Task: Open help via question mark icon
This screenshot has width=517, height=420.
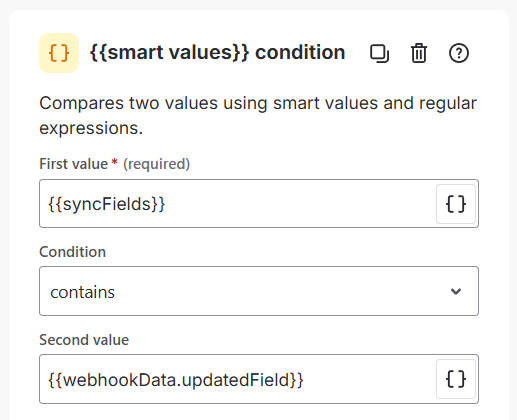Action: [459, 53]
